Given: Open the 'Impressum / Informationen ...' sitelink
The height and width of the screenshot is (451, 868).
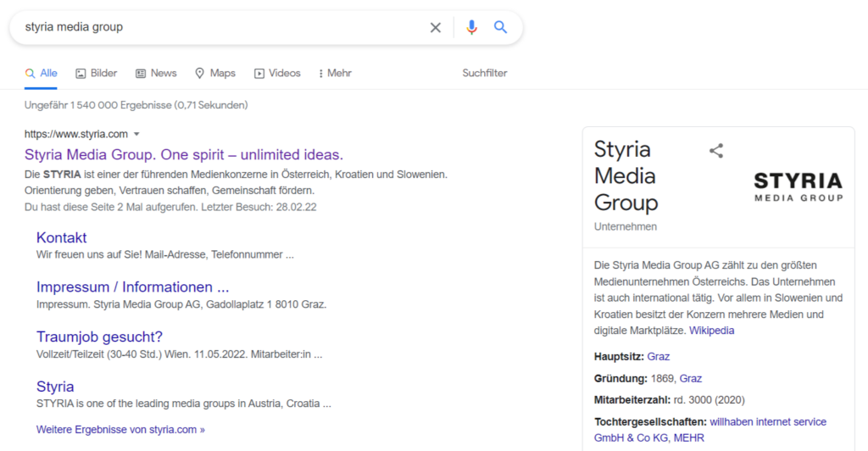Looking at the screenshot, I should 133,287.
